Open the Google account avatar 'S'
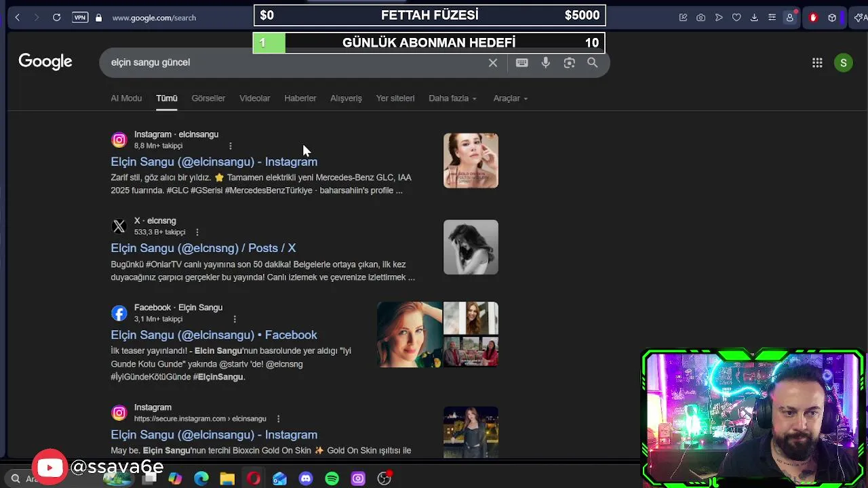The image size is (868, 488). (844, 63)
